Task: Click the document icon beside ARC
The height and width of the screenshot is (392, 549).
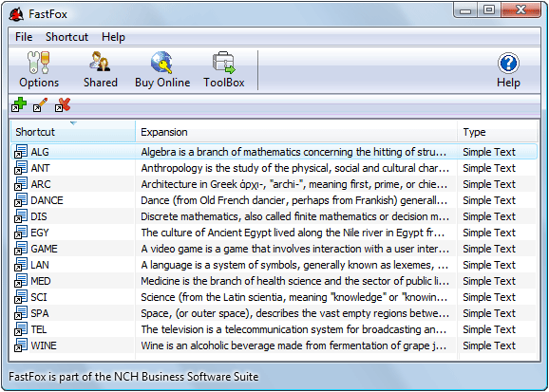Action: point(21,184)
